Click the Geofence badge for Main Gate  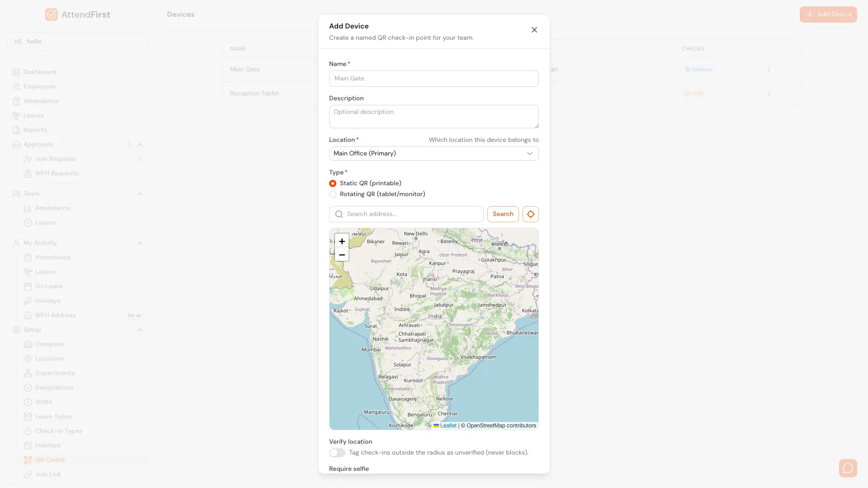pyautogui.click(x=699, y=70)
